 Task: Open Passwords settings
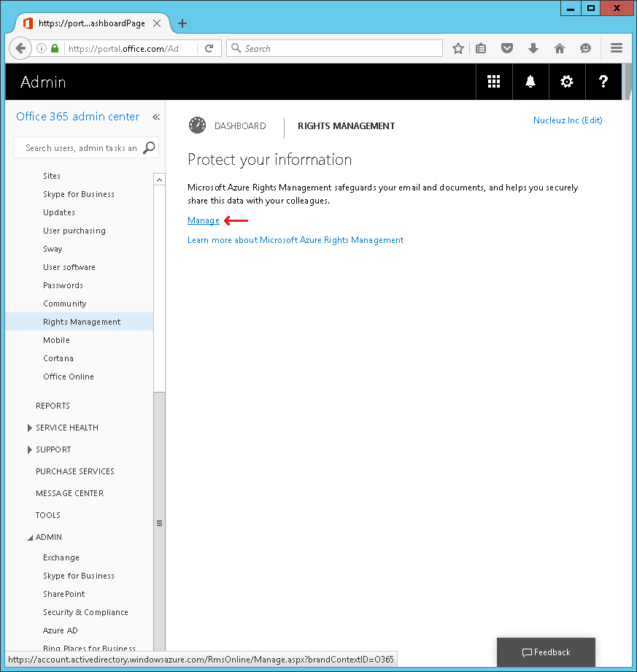pyautogui.click(x=63, y=285)
